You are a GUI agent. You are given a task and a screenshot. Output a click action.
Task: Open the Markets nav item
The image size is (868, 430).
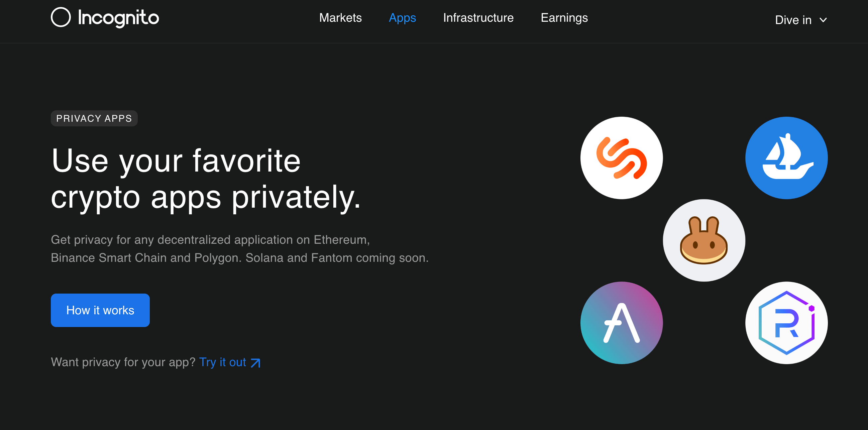tap(340, 17)
